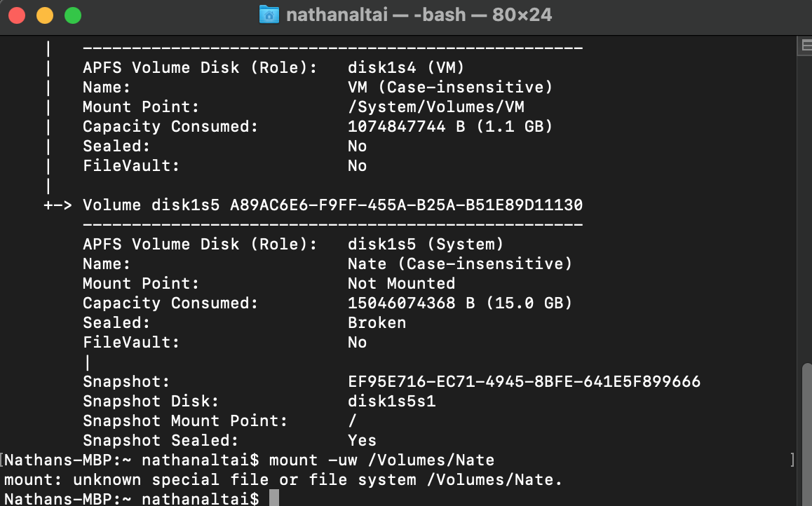Image resolution: width=812 pixels, height=506 pixels.
Task: Close the Terminal window with red button
Action: [17, 15]
